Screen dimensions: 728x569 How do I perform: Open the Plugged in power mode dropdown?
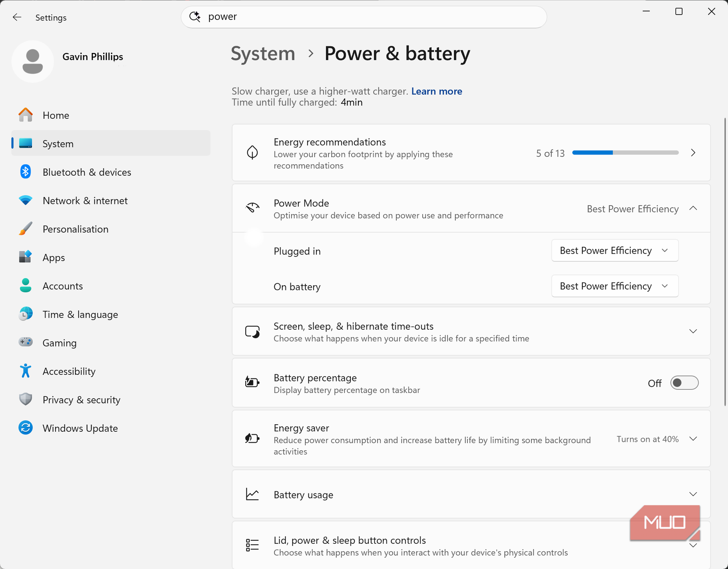click(x=615, y=250)
